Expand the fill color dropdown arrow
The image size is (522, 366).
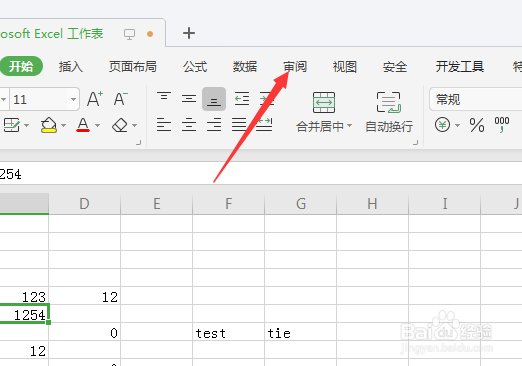(x=63, y=125)
